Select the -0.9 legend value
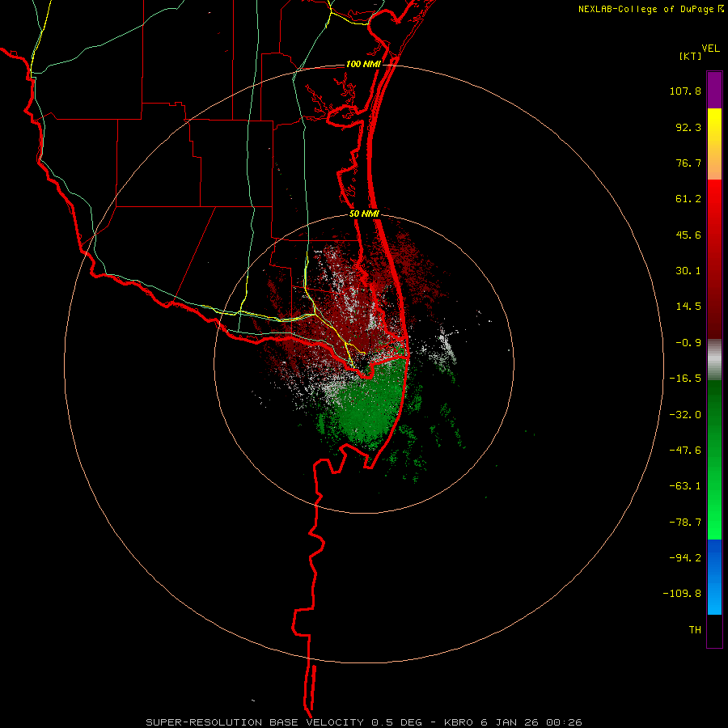 688,343
